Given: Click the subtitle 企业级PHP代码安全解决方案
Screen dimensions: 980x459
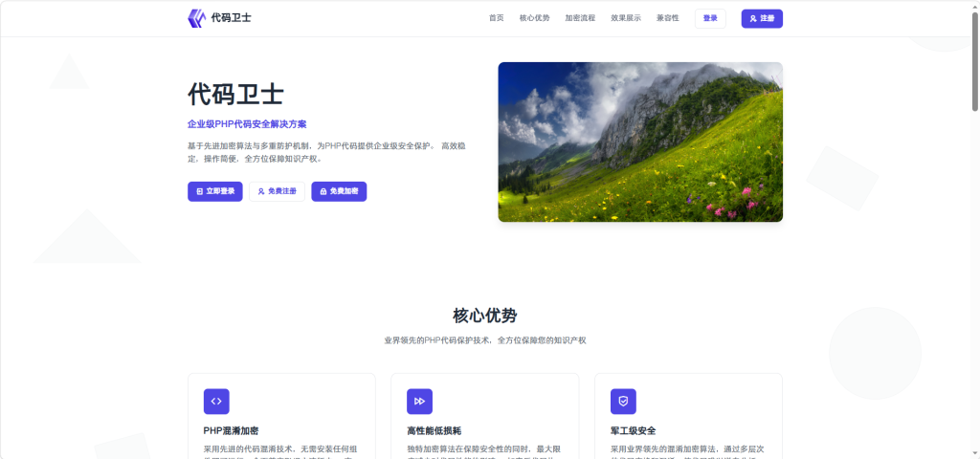Looking at the screenshot, I should [x=247, y=124].
